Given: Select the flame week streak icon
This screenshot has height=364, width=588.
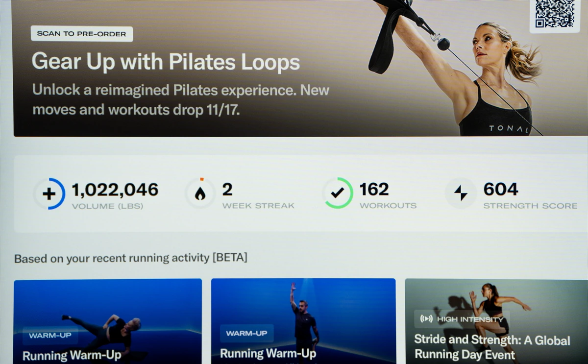Looking at the screenshot, I should (x=200, y=194).
